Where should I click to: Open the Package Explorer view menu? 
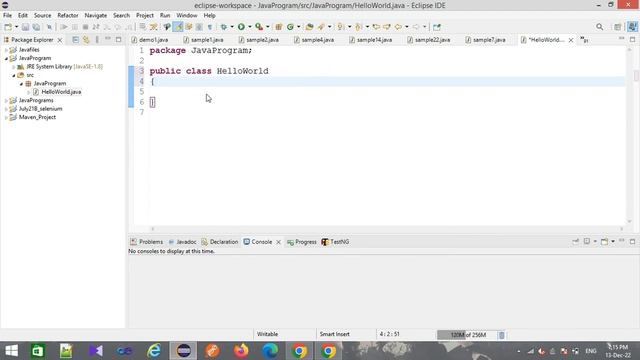tap(97, 40)
